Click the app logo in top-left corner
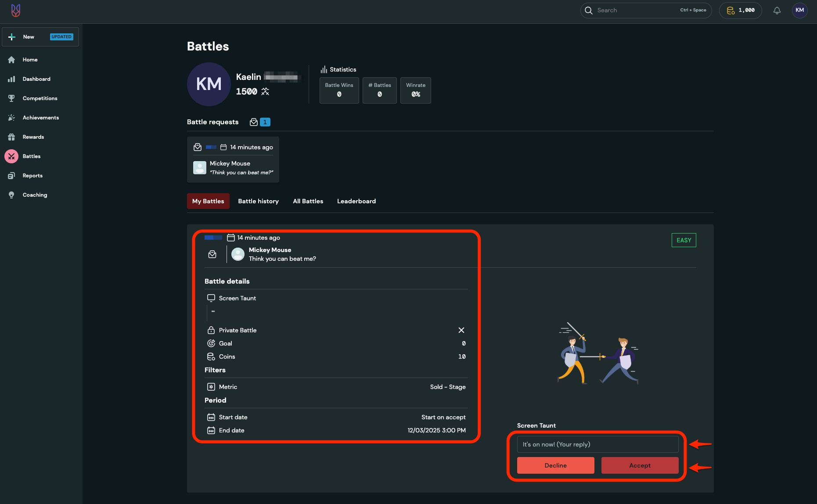 tap(16, 11)
